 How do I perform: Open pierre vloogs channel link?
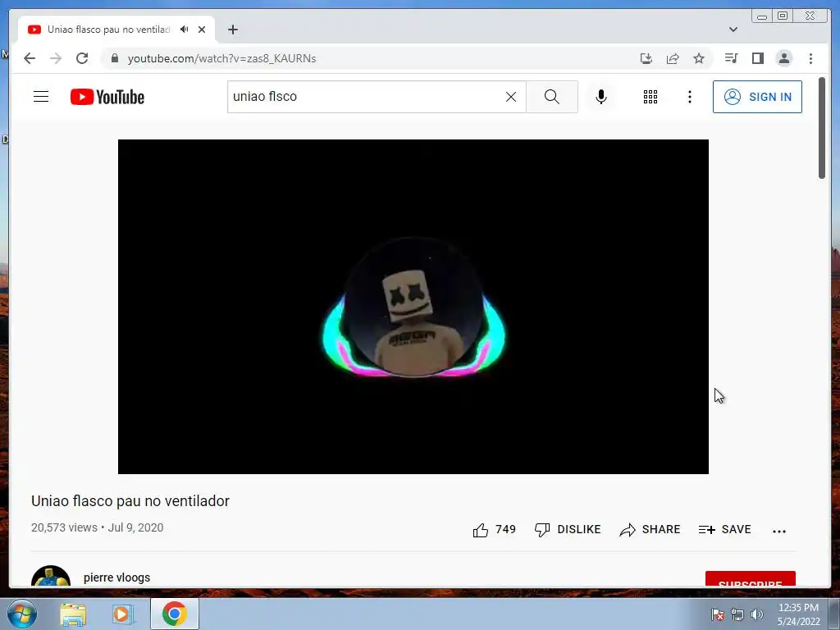pos(116,577)
